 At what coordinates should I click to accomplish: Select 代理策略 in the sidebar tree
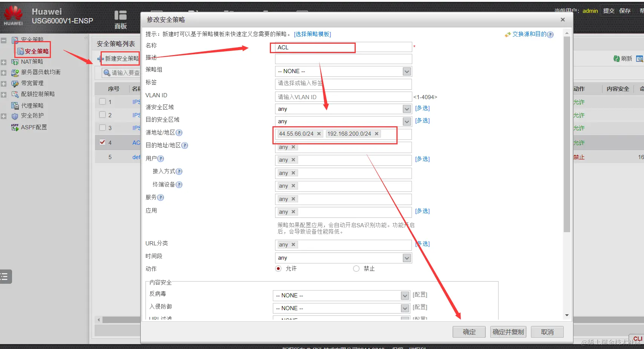pos(32,106)
